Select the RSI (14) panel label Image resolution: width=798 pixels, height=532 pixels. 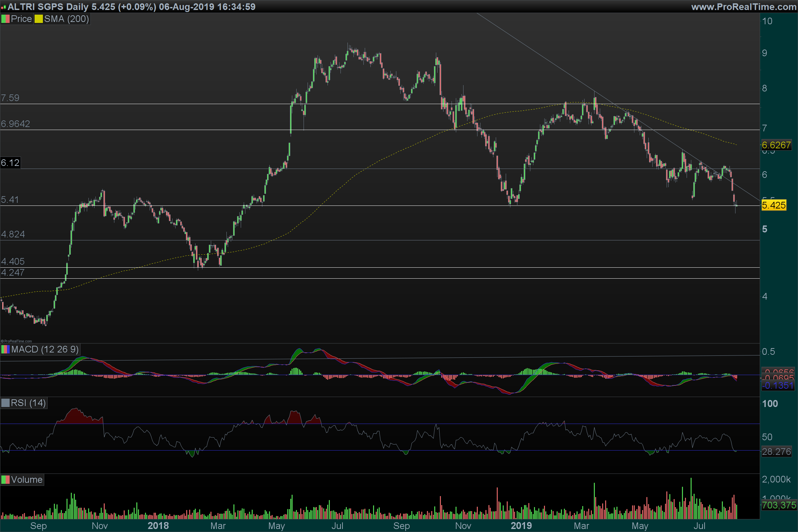point(28,403)
